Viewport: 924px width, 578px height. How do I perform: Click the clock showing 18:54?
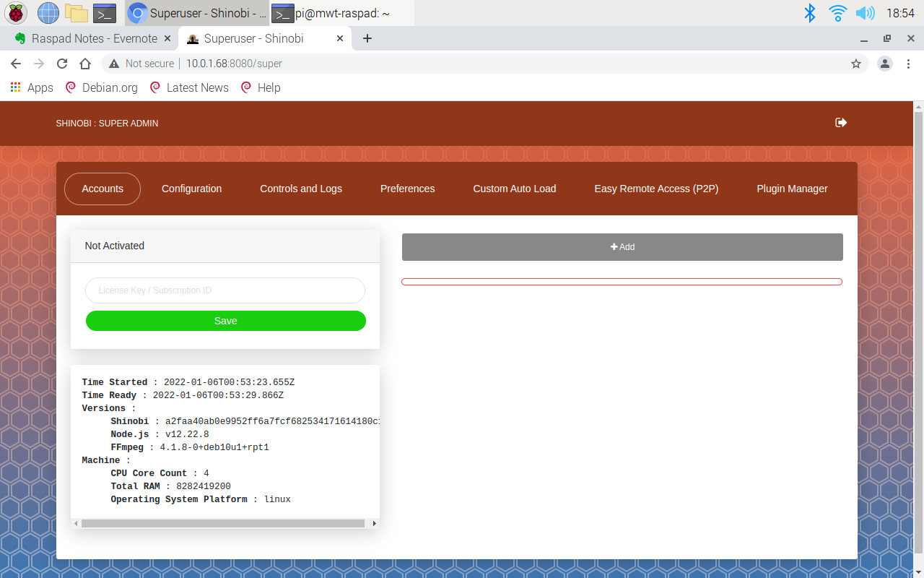click(x=900, y=13)
